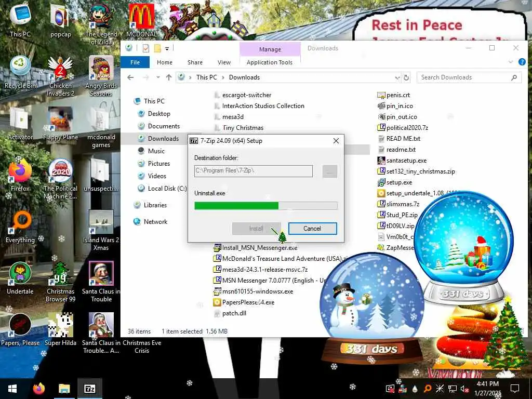
Task: Select patch.dll file
Action: click(234, 313)
